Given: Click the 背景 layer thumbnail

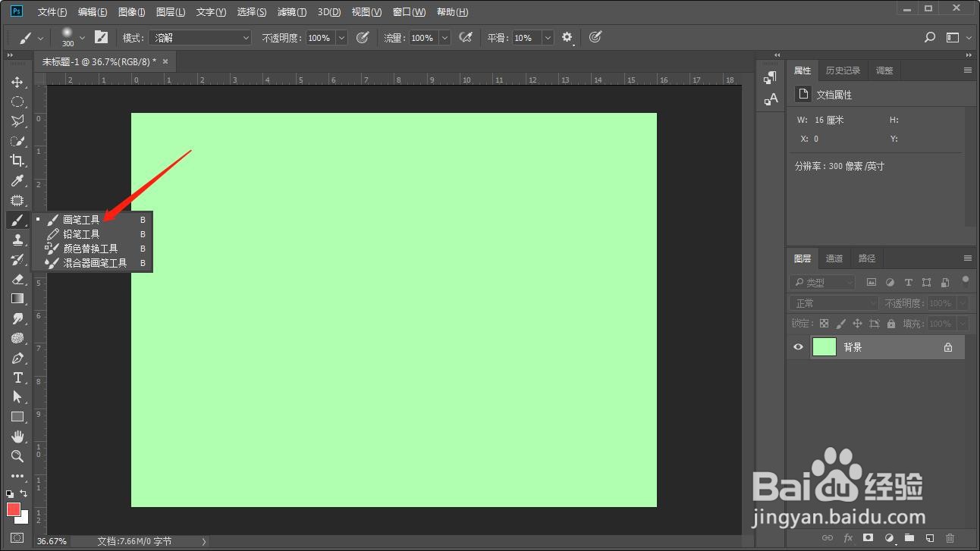Looking at the screenshot, I should tap(825, 347).
